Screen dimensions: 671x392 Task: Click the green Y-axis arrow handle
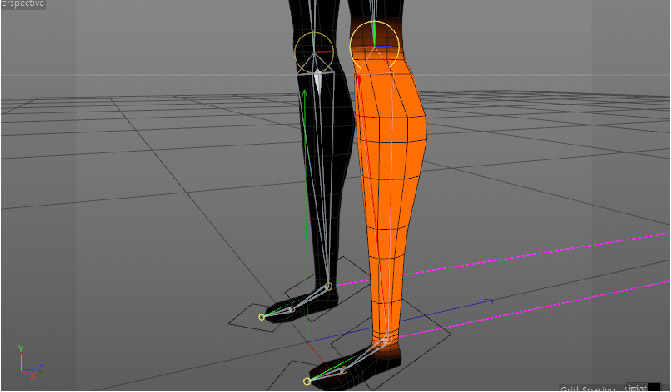(x=304, y=94)
